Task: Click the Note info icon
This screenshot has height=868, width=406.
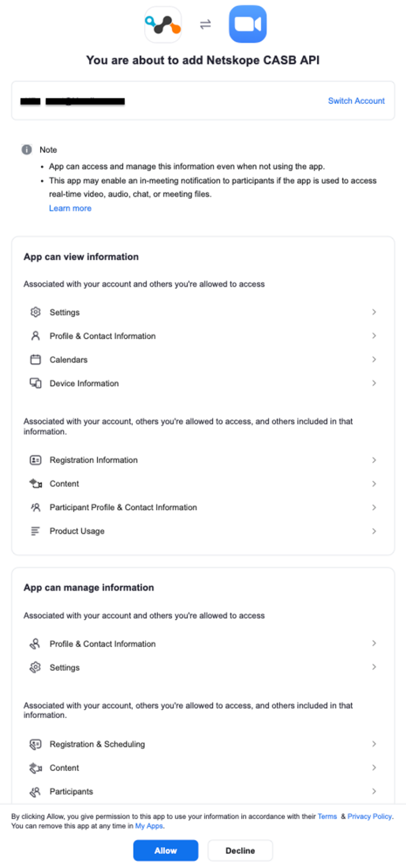Action: point(25,149)
